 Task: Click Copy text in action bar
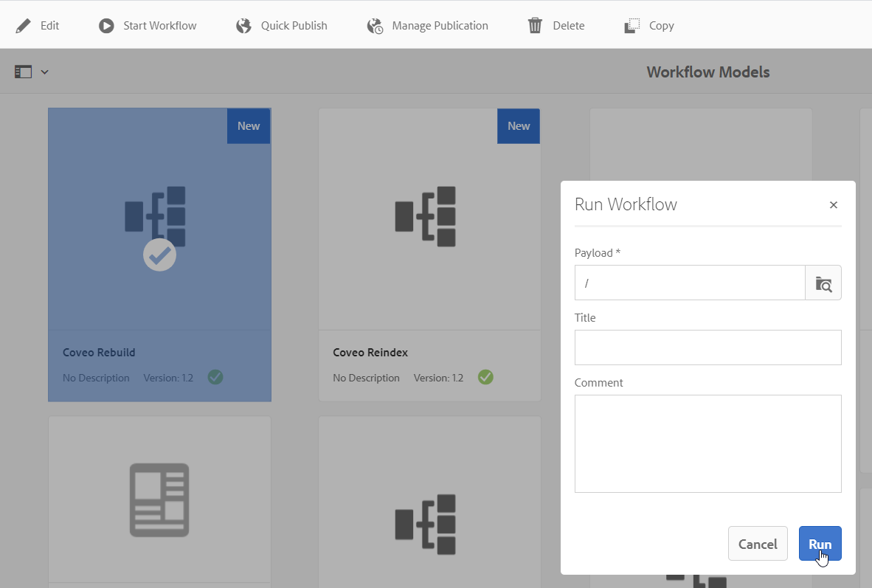pyautogui.click(x=661, y=26)
